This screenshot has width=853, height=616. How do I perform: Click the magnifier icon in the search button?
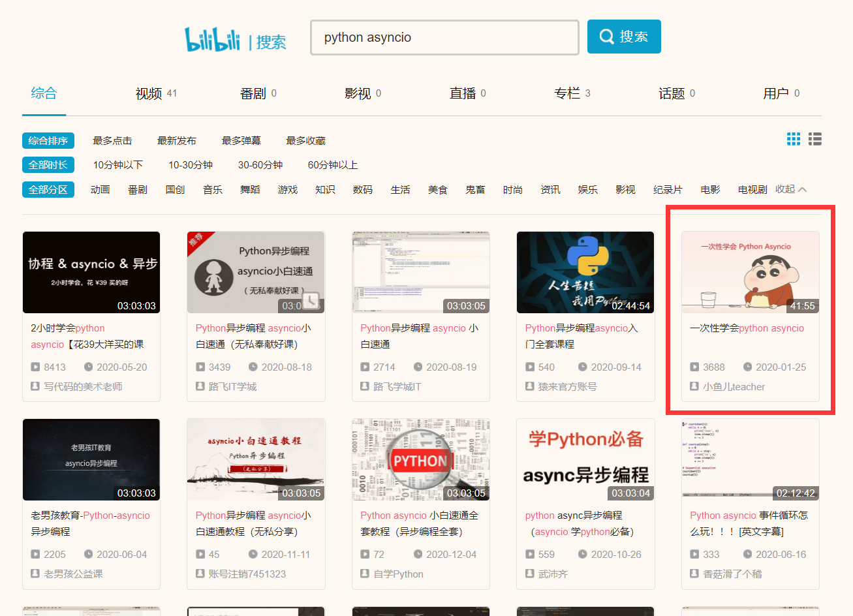pos(606,36)
